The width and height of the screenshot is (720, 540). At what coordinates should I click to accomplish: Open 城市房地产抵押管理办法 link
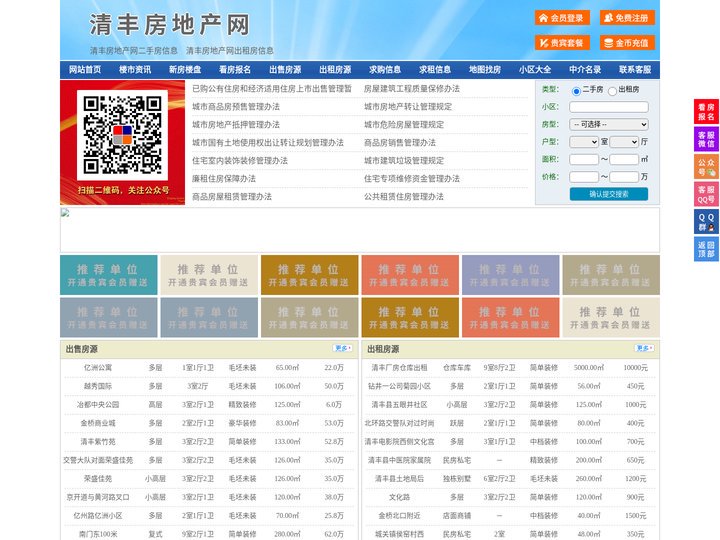(236, 124)
